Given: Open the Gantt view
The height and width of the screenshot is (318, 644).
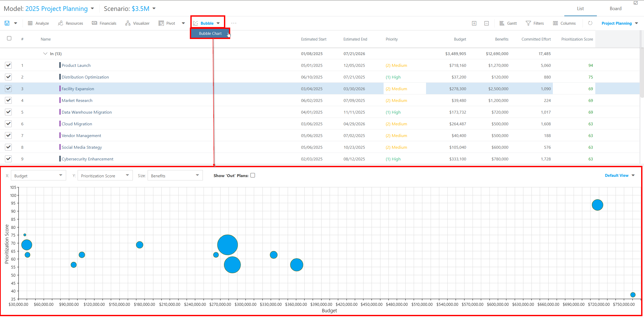Looking at the screenshot, I should point(508,23).
